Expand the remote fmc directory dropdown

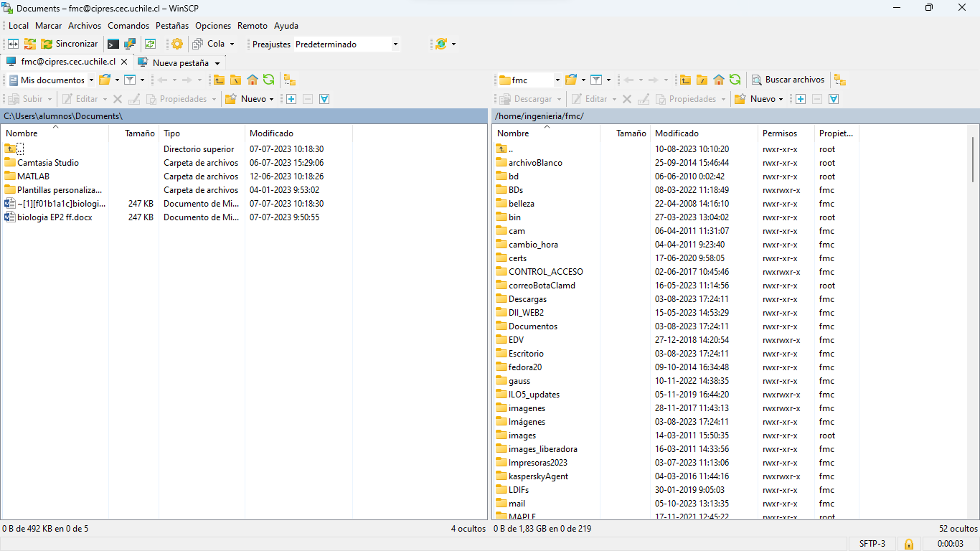pos(557,80)
